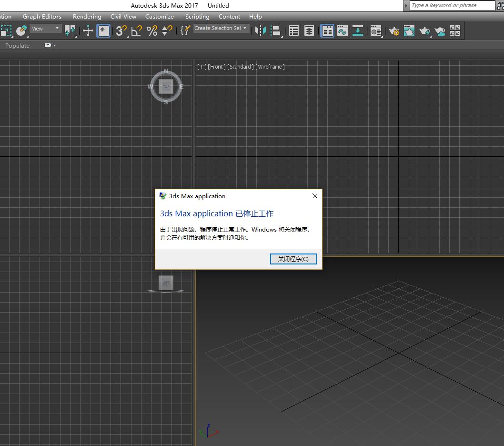The height and width of the screenshot is (446, 504).
Task: Click the S compass direction on ViewCube
Action: click(166, 102)
